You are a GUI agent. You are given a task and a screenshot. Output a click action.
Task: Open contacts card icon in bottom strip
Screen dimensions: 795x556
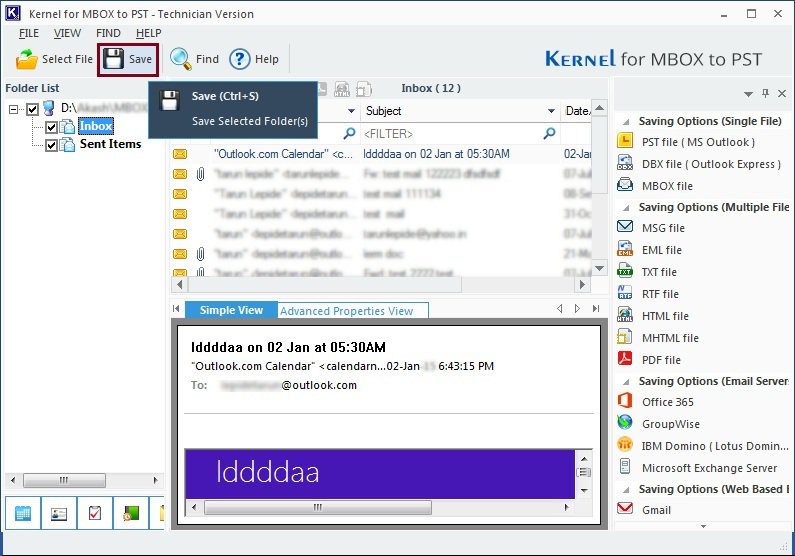point(59,513)
